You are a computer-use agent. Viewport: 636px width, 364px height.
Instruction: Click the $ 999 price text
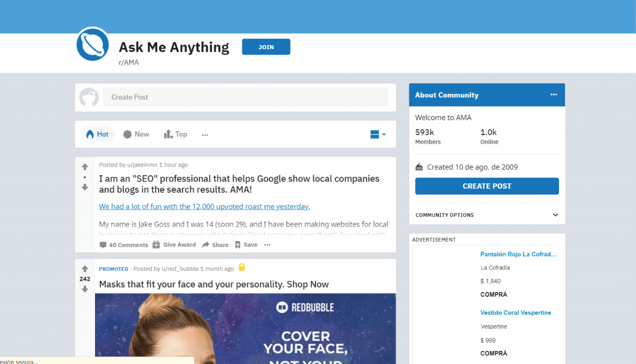[488, 340]
